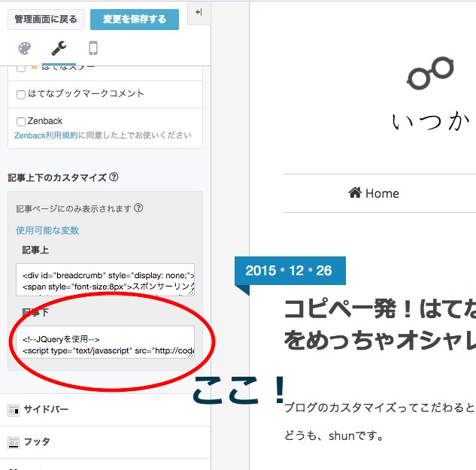Click 変更を保存する button

(x=135, y=20)
